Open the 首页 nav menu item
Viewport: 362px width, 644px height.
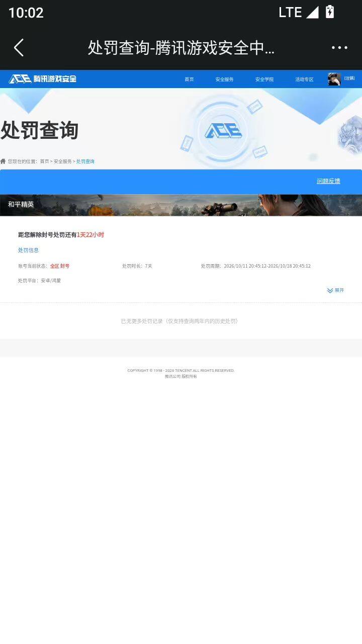[x=189, y=79]
